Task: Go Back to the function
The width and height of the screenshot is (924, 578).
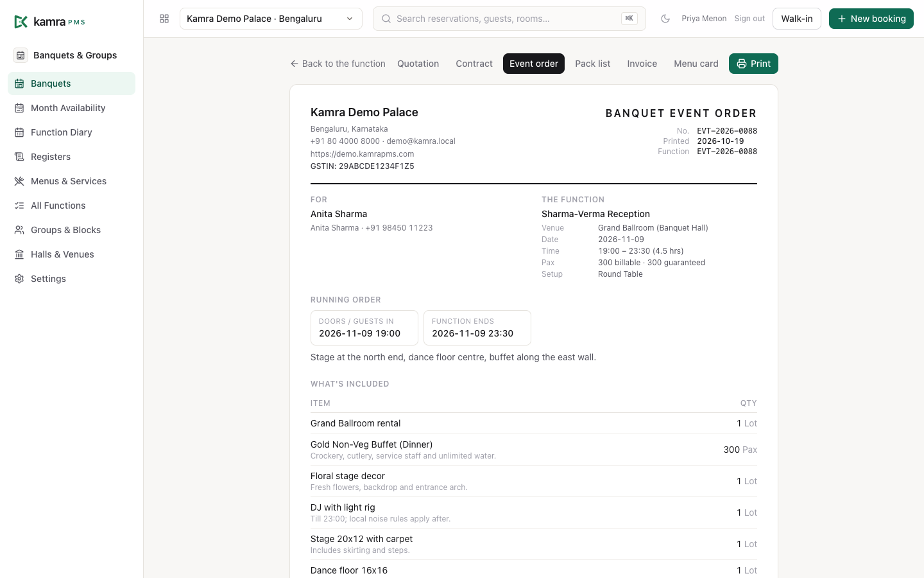Action: click(338, 64)
